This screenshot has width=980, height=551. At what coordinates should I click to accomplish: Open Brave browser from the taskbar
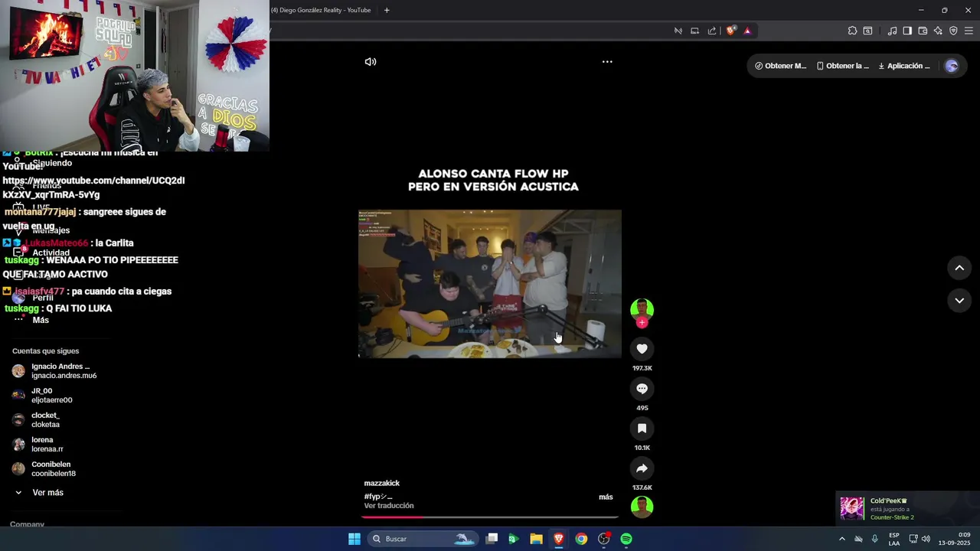click(559, 539)
